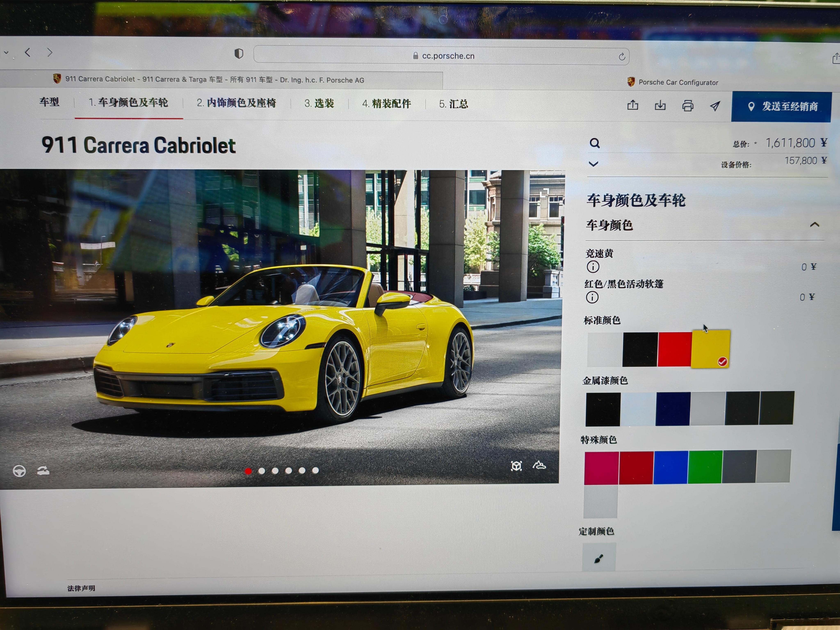Choose the black metallic color swatch
Viewport: 840px width, 630px height.
[603, 409]
